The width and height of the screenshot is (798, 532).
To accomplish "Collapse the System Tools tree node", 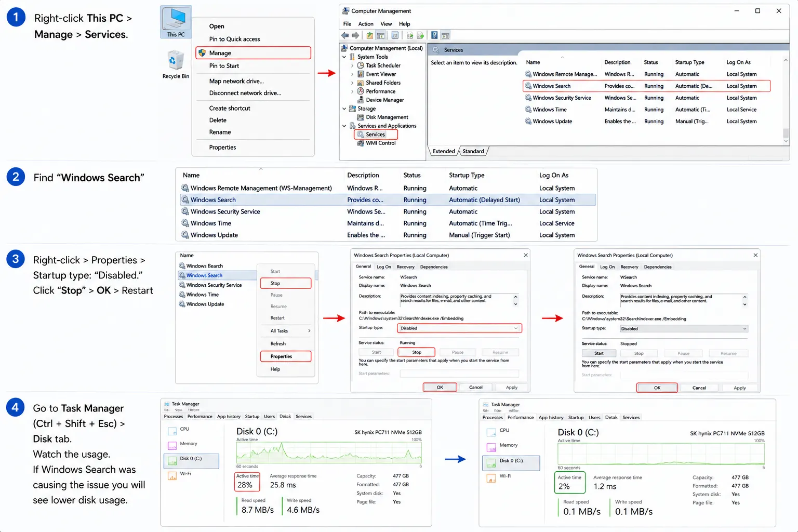I will click(x=344, y=57).
